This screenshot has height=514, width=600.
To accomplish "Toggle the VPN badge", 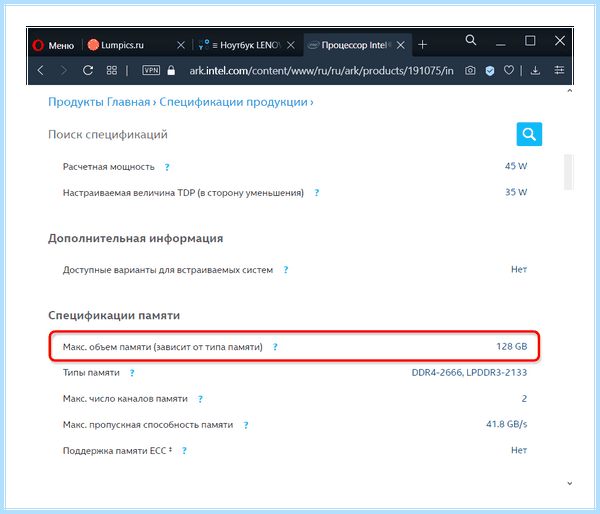I will (x=151, y=70).
